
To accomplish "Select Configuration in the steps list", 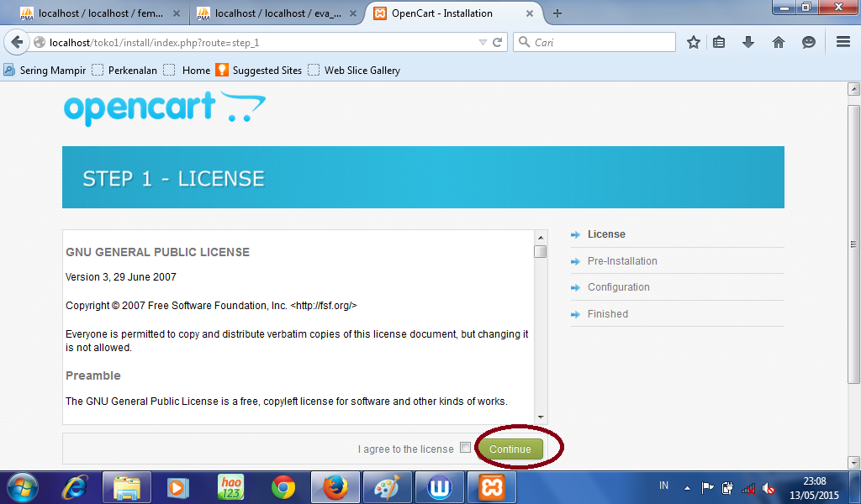I will (618, 286).
